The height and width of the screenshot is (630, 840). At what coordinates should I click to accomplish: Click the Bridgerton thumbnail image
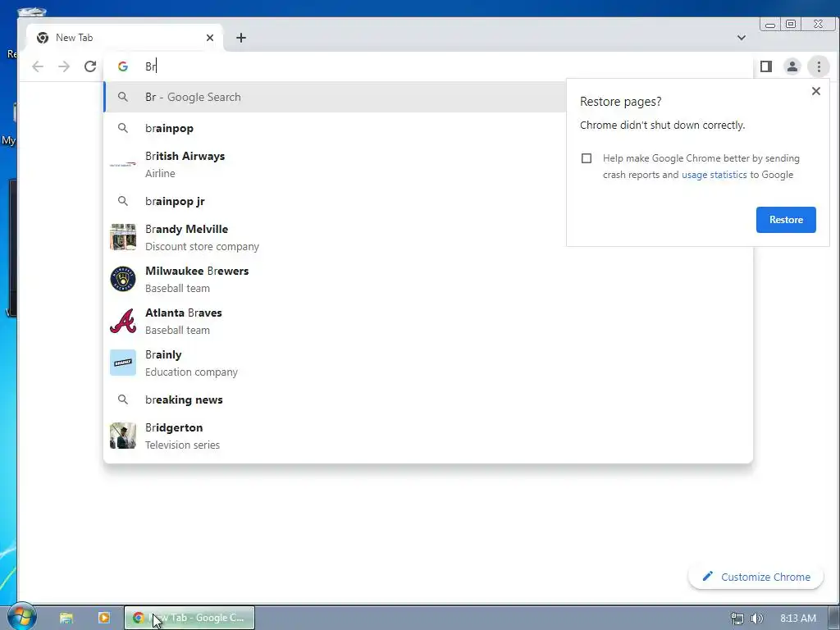point(123,436)
